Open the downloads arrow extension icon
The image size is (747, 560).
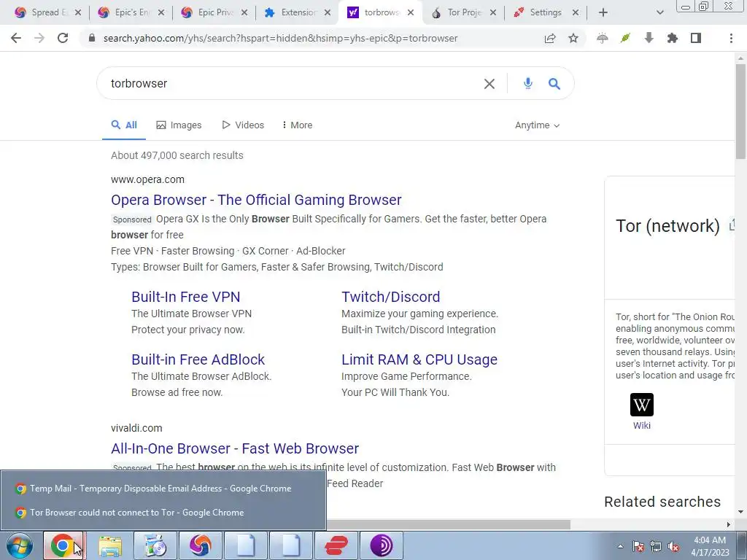click(x=649, y=38)
